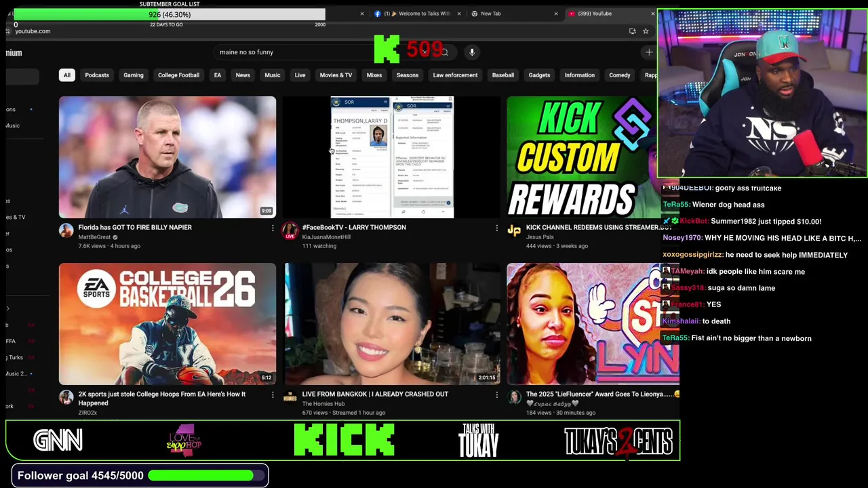The width and height of the screenshot is (868, 488).
Task: Open College Basketball 26 thumbnail
Action: point(167,324)
